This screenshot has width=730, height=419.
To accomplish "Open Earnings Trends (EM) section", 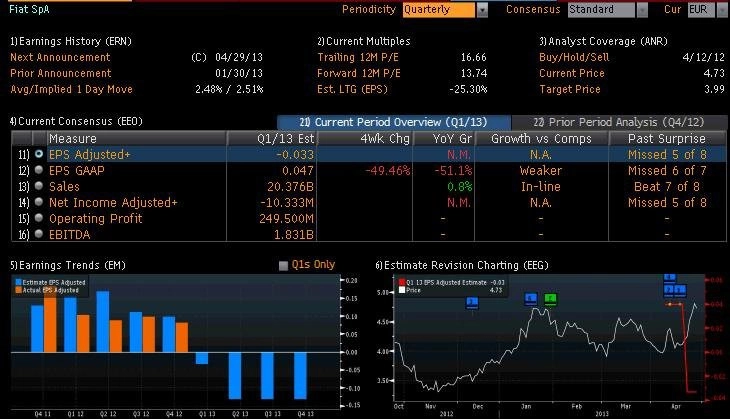I will tap(68, 265).
